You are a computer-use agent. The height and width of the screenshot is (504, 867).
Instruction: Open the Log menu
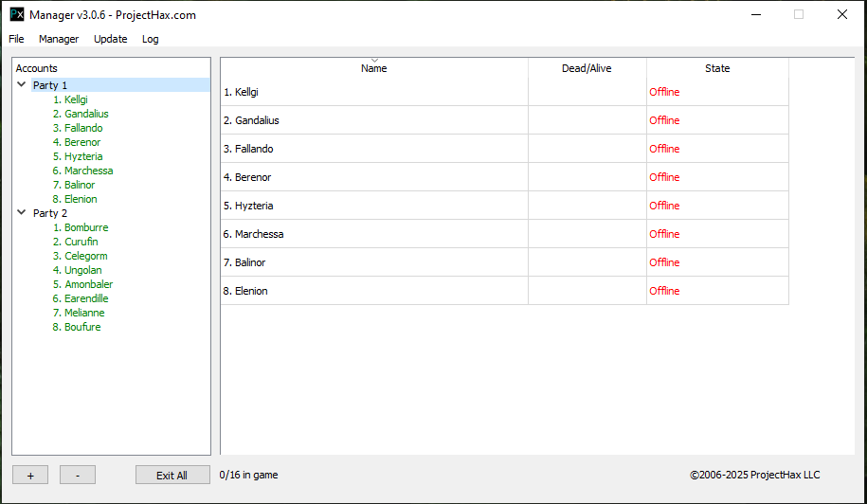pyautogui.click(x=151, y=39)
